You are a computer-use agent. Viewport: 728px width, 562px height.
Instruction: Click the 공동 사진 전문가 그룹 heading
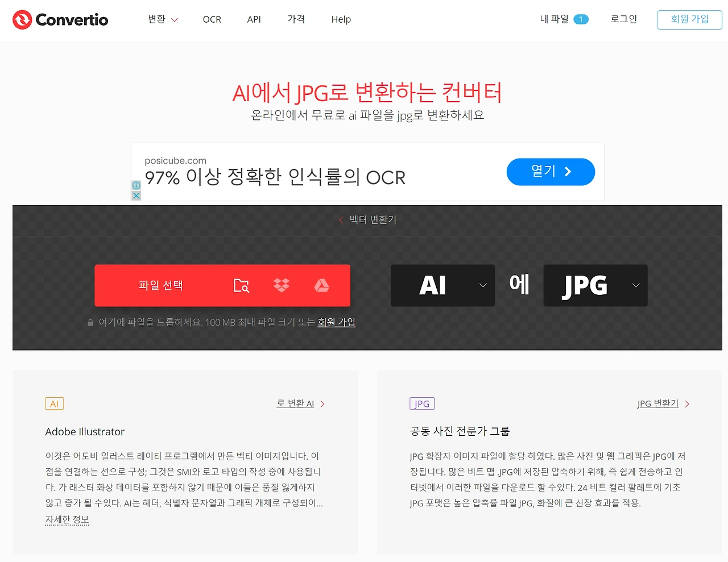pyautogui.click(x=460, y=431)
